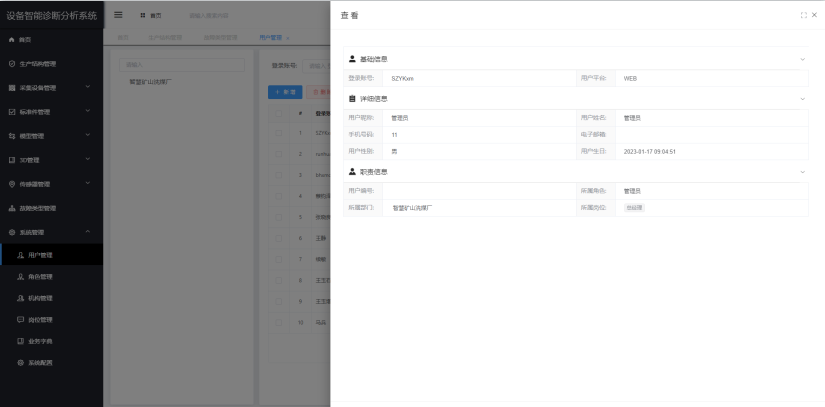Screen dimensions: 825x407
Task: Click the 首页 home icon in sidebar
Action: point(12,40)
